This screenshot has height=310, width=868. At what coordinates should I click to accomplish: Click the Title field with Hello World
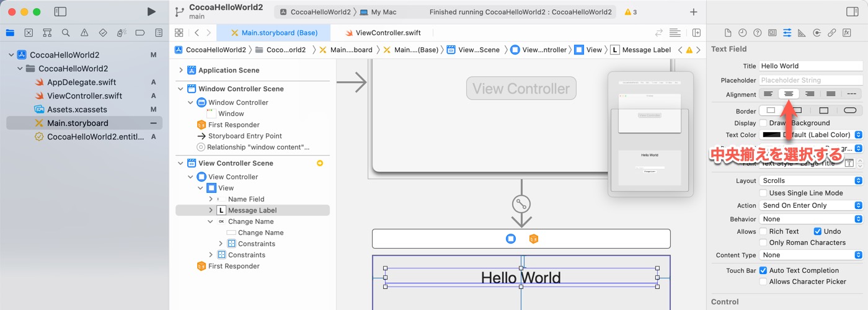click(811, 66)
